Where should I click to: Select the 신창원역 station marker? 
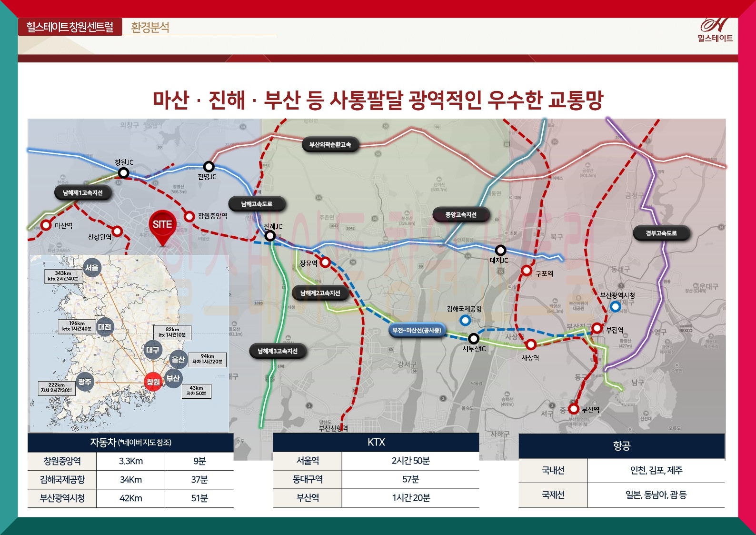click(117, 232)
